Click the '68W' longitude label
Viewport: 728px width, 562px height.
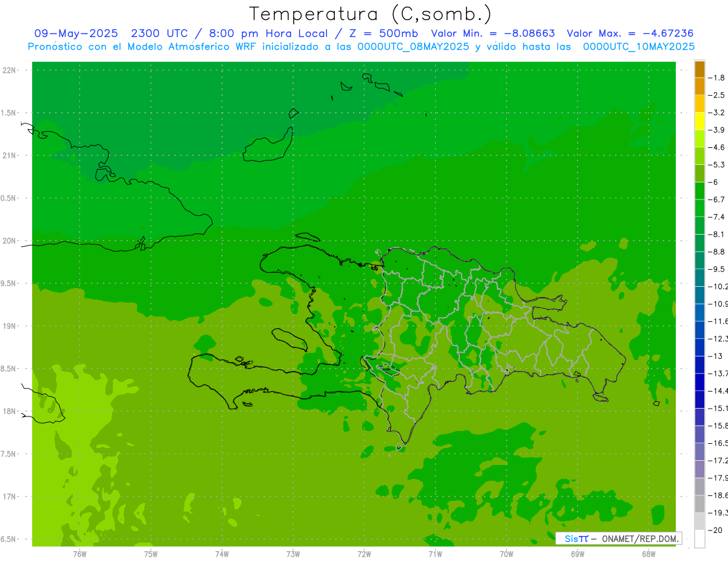(x=649, y=554)
